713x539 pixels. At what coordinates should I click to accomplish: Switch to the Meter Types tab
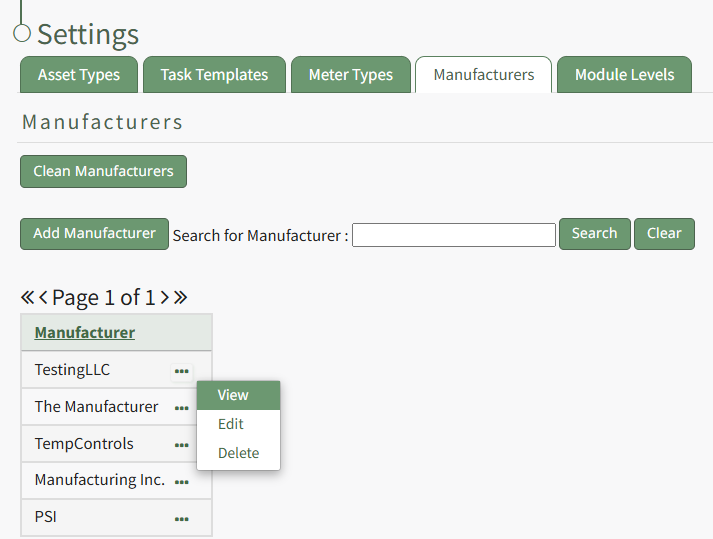click(350, 75)
